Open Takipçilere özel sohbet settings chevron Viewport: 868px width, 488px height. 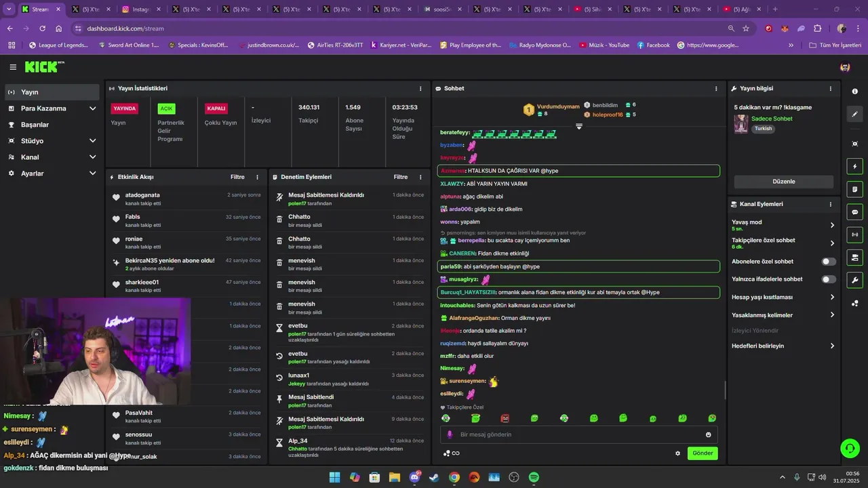pos(832,243)
